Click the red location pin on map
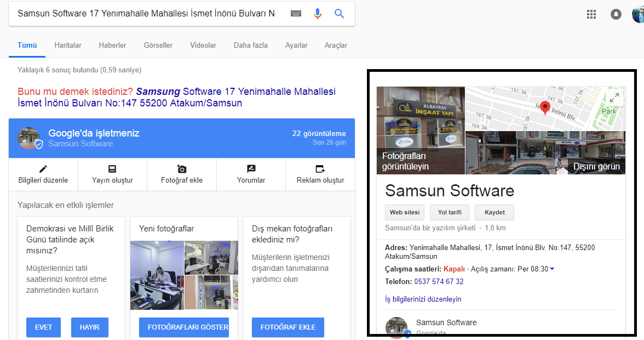644x340 pixels. (x=545, y=107)
